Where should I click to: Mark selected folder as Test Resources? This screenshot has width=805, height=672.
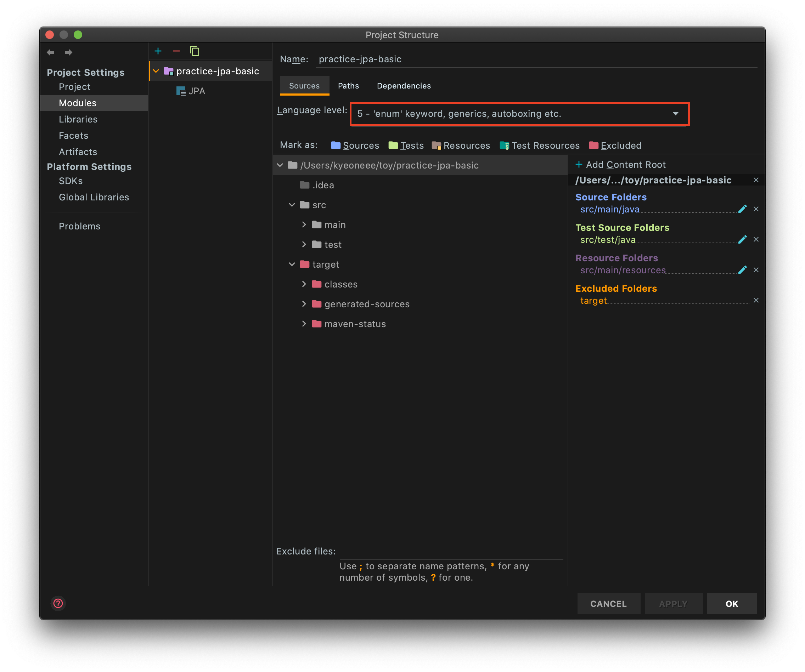point(540,146)
